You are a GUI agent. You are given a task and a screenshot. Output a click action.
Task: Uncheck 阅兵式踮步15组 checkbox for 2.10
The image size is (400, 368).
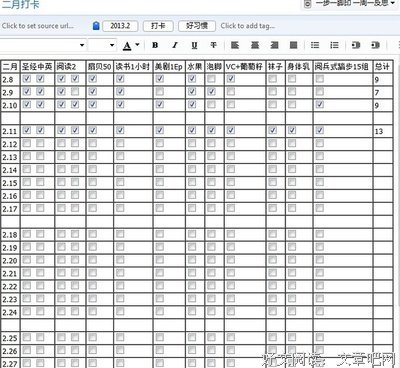coord(320,104)
